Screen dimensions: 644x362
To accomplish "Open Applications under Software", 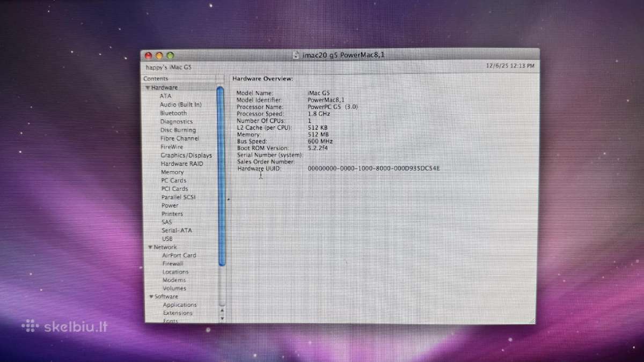I will click(x=180, y=305).
